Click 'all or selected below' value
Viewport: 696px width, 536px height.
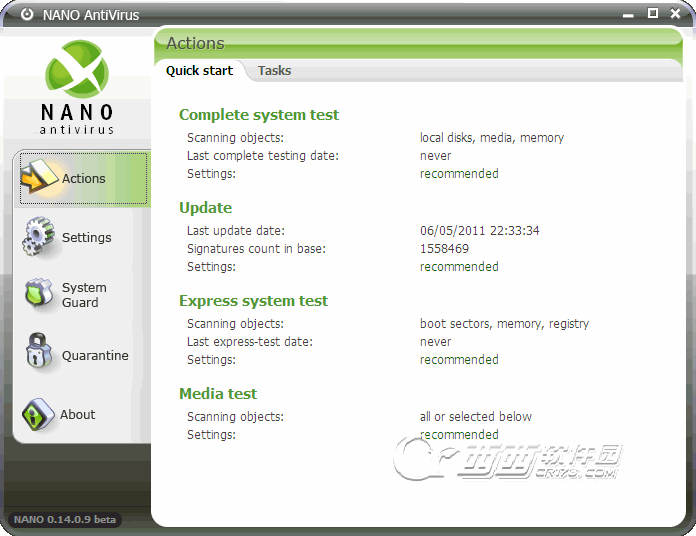tap(475, 417)
